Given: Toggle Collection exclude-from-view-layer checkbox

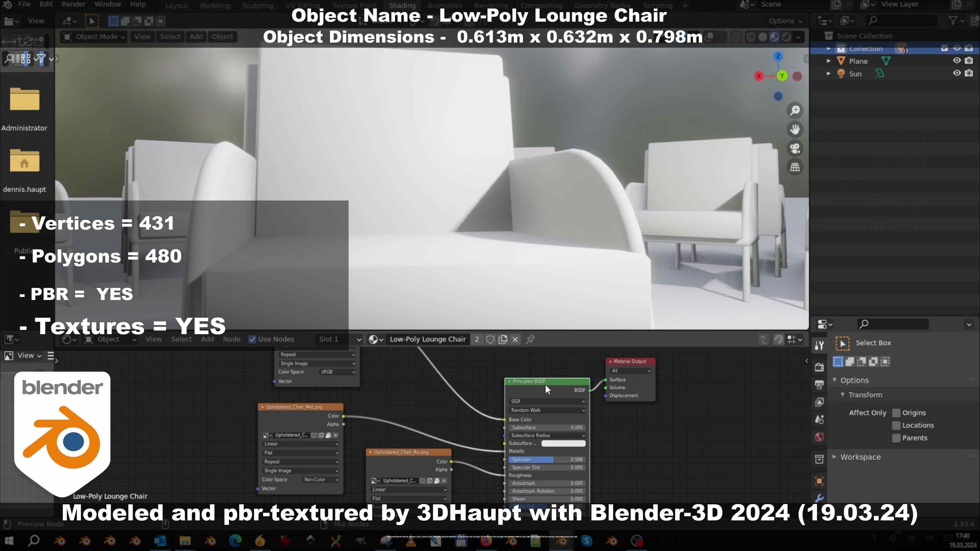Looking at the screenshot, I should point(945,48).
